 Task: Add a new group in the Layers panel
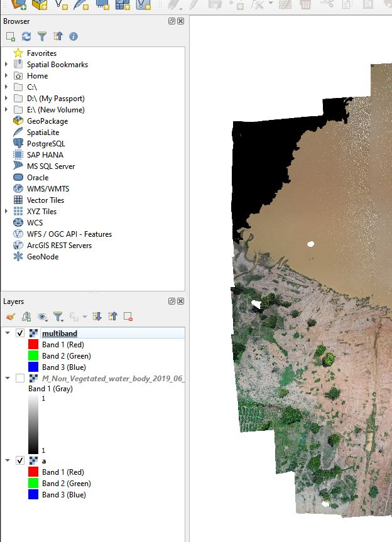click(26, 317)
